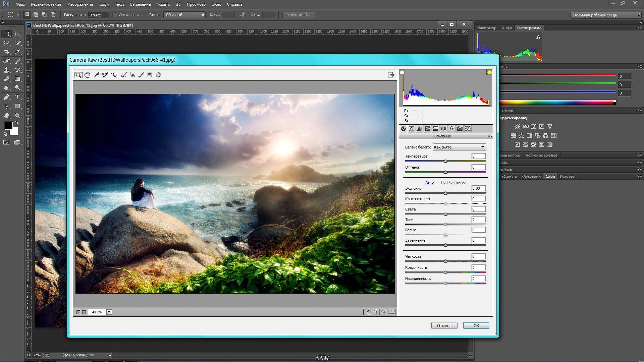Select the Crop tool in Photoshop toolbox
Screen dimensions: 644x362
click(x=6, y=52)
